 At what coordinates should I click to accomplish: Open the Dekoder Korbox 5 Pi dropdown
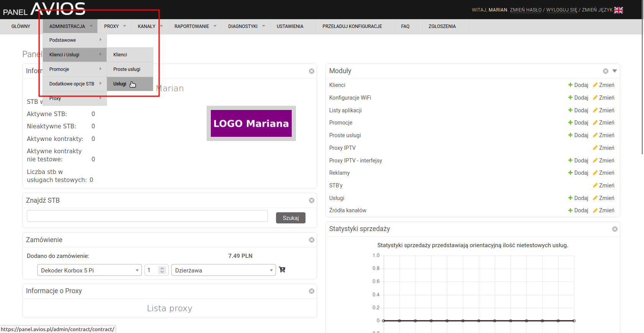click(89, 270)
